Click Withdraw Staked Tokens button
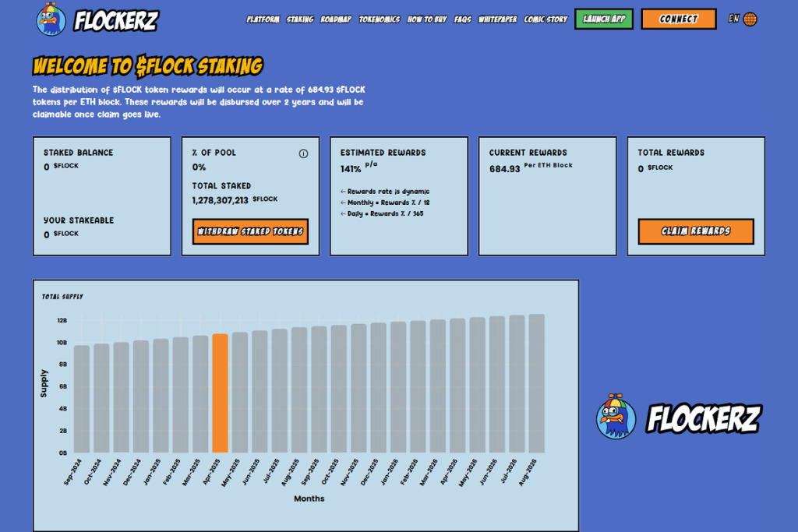 tap(250, 231)
